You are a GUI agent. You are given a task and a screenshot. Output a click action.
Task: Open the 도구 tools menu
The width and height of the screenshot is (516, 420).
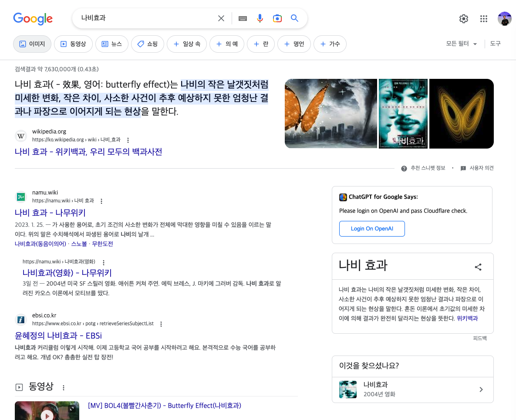pyautogui.click(x=495, y=44)
